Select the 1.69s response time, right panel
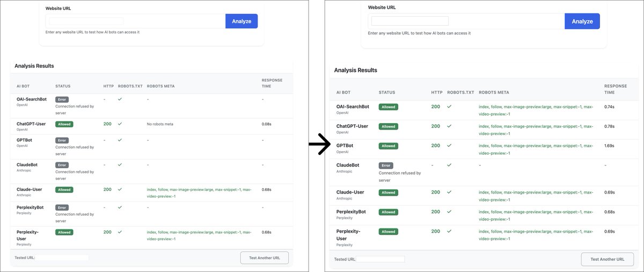The height and width of the screenshot is (272, 644). (x=610, y=146)
